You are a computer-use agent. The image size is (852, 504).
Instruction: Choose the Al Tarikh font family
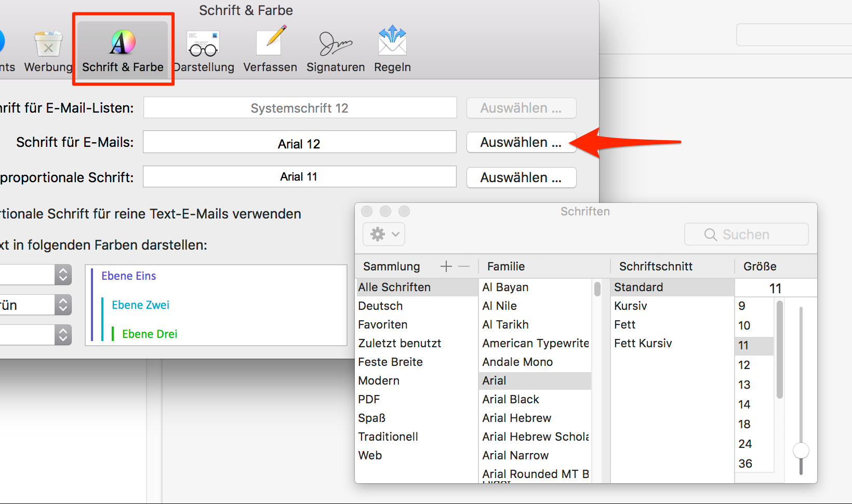coord(535,324)
